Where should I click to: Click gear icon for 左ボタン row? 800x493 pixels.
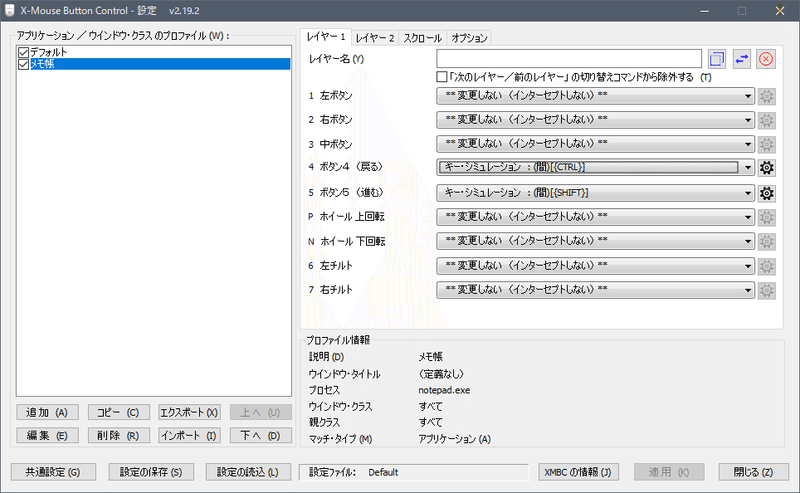(766, 96)
